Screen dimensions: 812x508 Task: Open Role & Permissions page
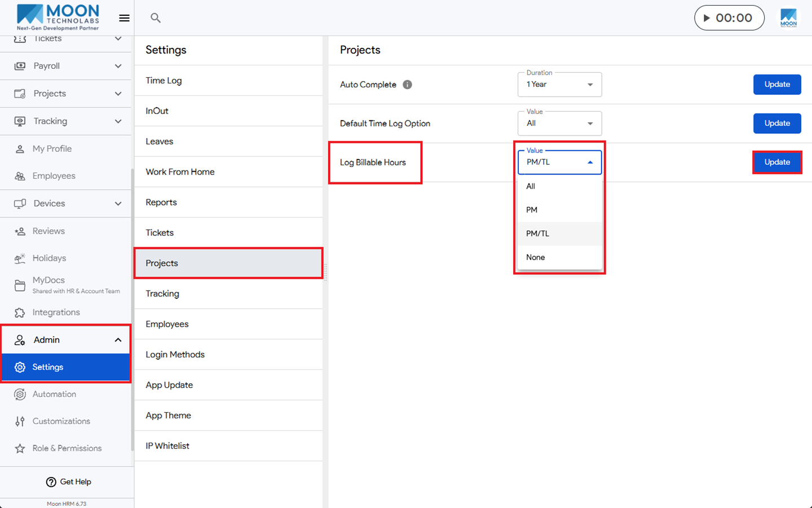[65, 449]
